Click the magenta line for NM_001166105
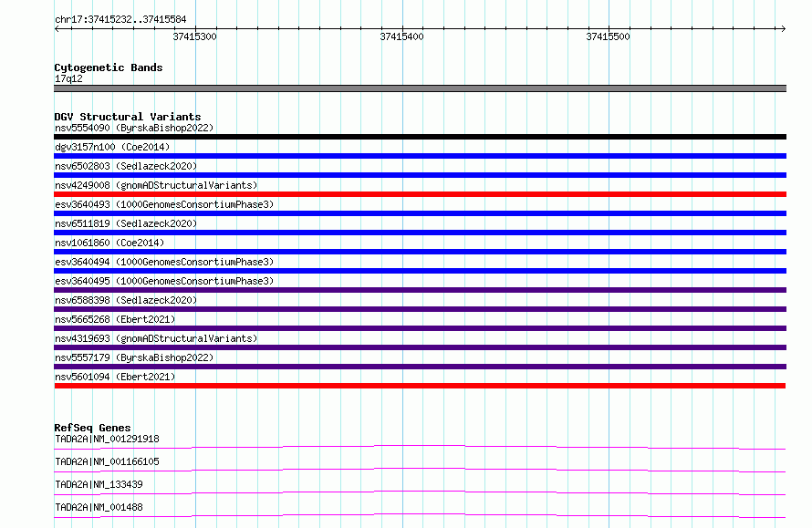 pyautogui.click(x=420, y=469)
